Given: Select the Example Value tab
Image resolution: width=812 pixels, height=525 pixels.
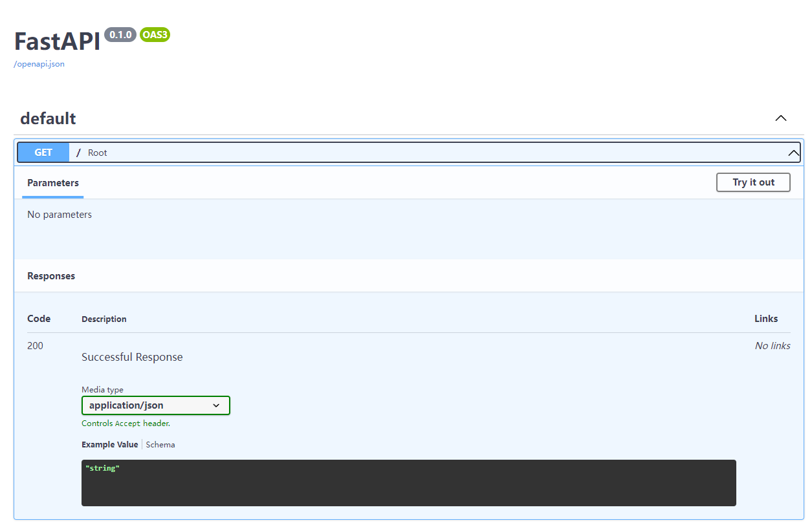Looking at the screenshot, I should pyautogui.click(x=109, y=445).
